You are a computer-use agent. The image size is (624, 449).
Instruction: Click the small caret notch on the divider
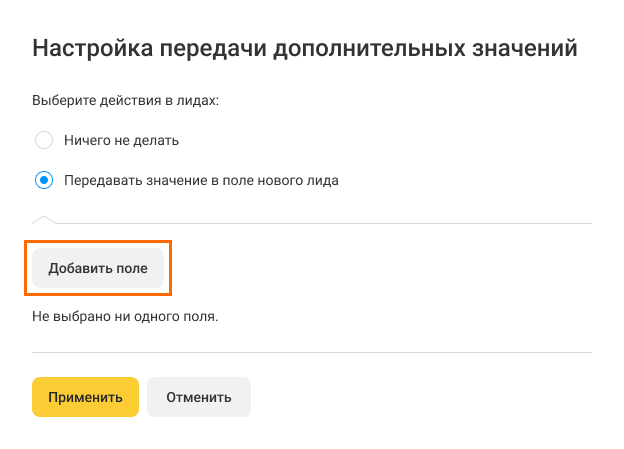coord(44,219)
